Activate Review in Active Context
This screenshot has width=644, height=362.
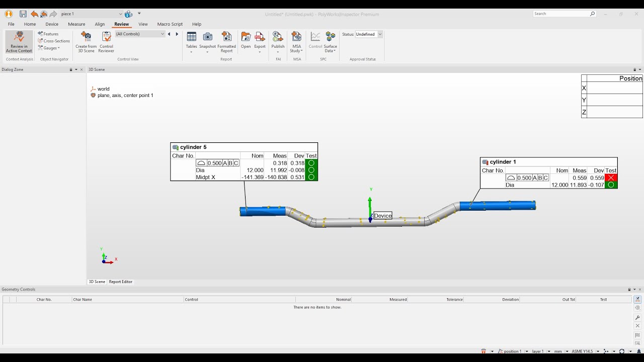point(19,42)
